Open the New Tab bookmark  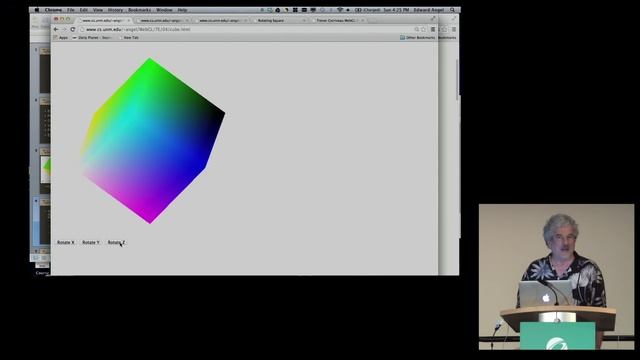point(128,38)
